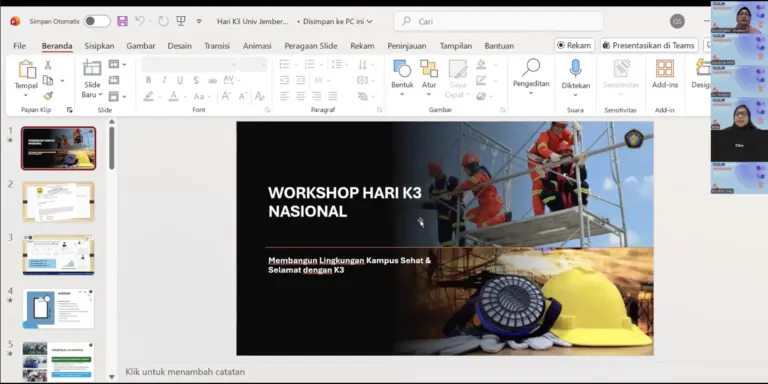Toggle Bold formatting
This screenshot has width=768, height=384.
click(x=148, y=80)
